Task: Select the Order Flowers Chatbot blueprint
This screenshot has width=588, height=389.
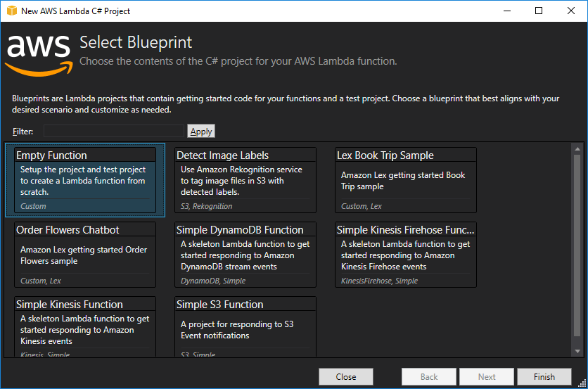Action: click(85, 255)
